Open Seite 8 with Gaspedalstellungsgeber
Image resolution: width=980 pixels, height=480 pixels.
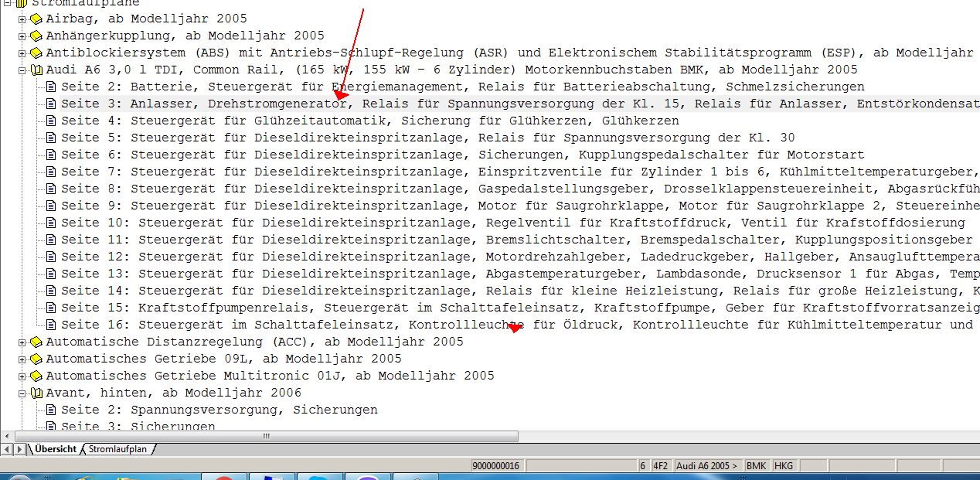point(520,189)
